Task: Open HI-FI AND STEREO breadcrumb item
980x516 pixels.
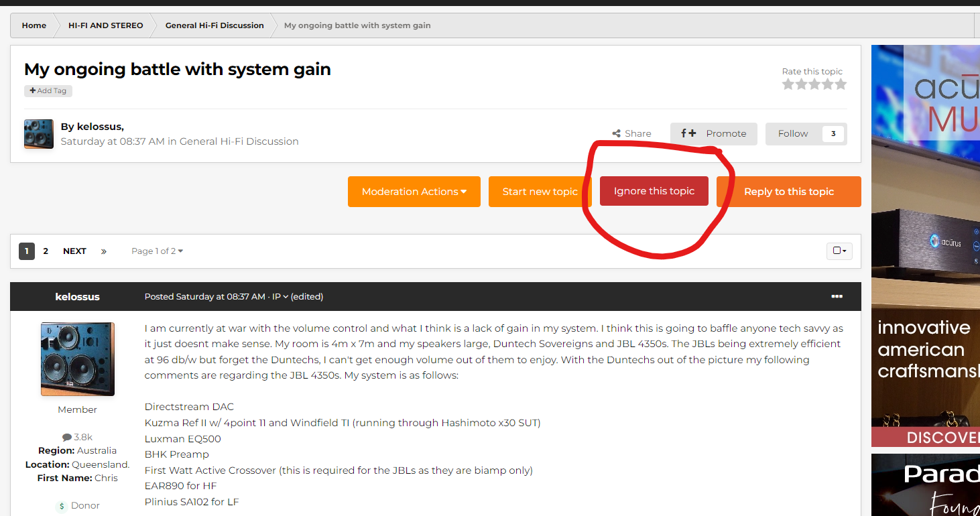Action: 105,25
